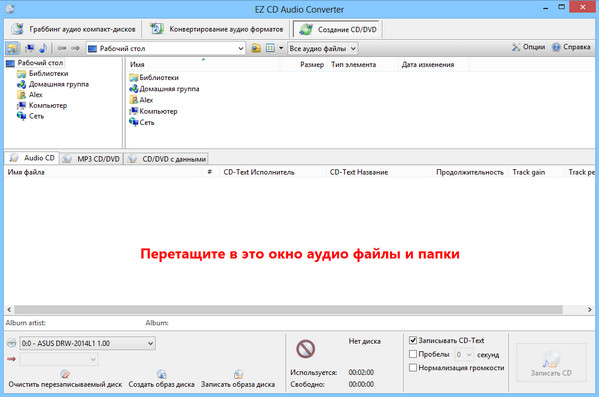The width and height of the screenshot is (599, 397).
Task: Click the Track gain column header
Action: 536,172
